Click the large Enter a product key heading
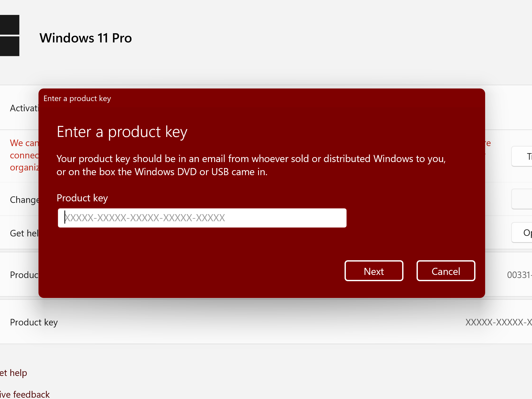The width and height of the screenshot is (532, 399). tap(122, 132)
